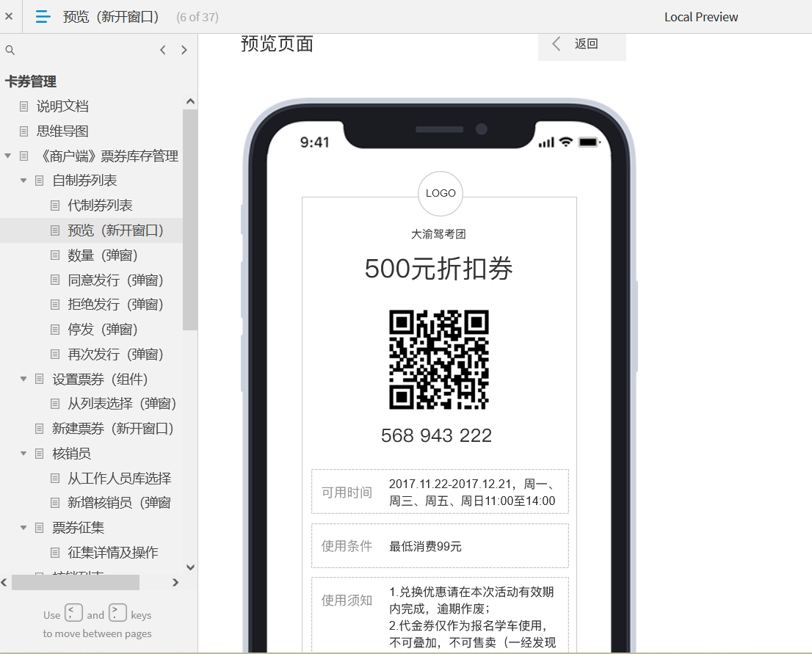This screenshot has height=654, width=812.
Task: Collapse 《商户端》票券库存管理 tree node
Action: point(8,156)
